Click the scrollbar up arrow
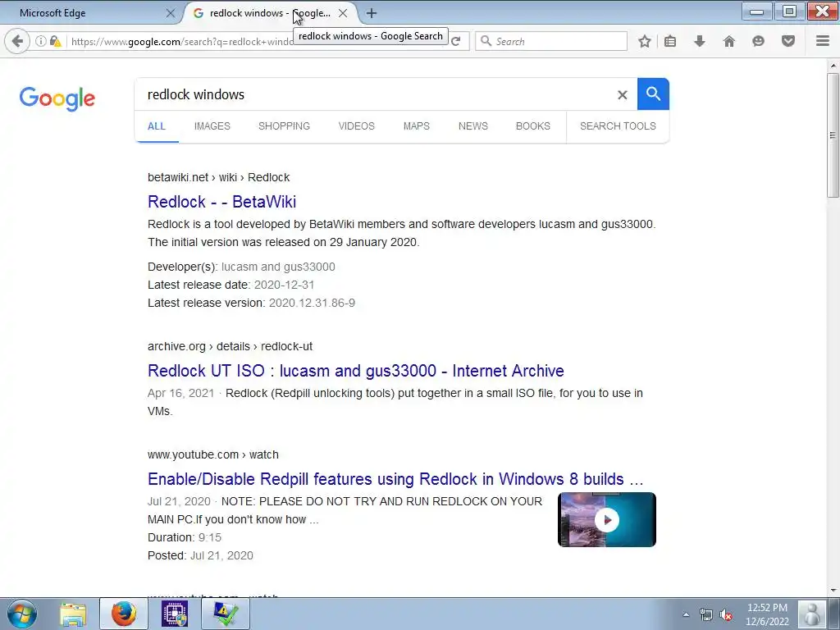Image resolution: width=840 pixels, height=630 pixels. pos(833,66)
